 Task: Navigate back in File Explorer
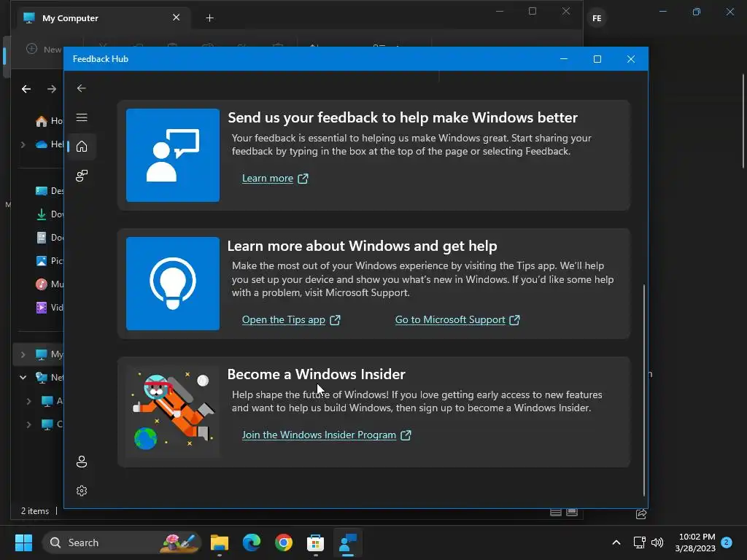[x=26, y=89]
